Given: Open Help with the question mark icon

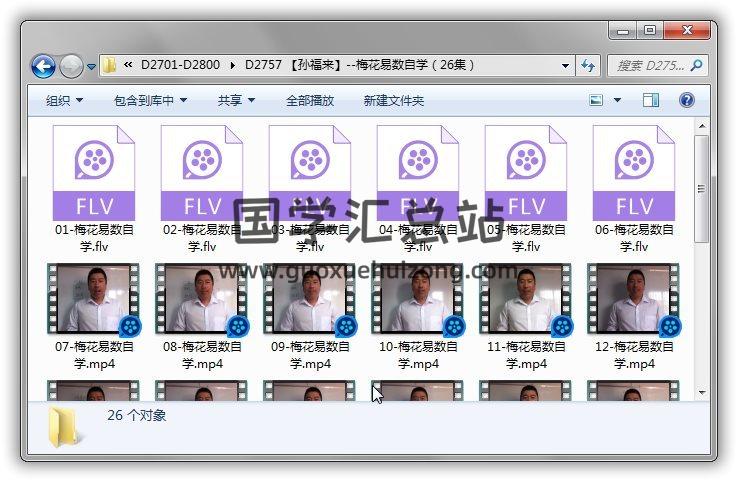Looking at the screenshot, I should coord(687,100).
